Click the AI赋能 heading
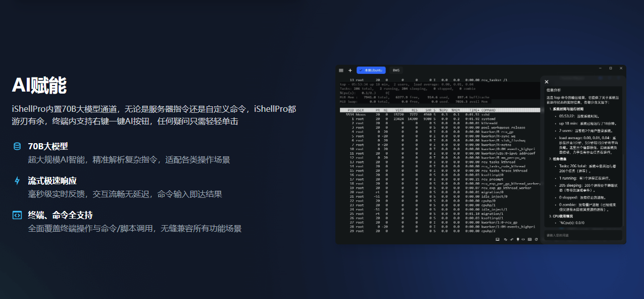The width and height of the screenshot is (644, 299). click(x=39, y=85)
